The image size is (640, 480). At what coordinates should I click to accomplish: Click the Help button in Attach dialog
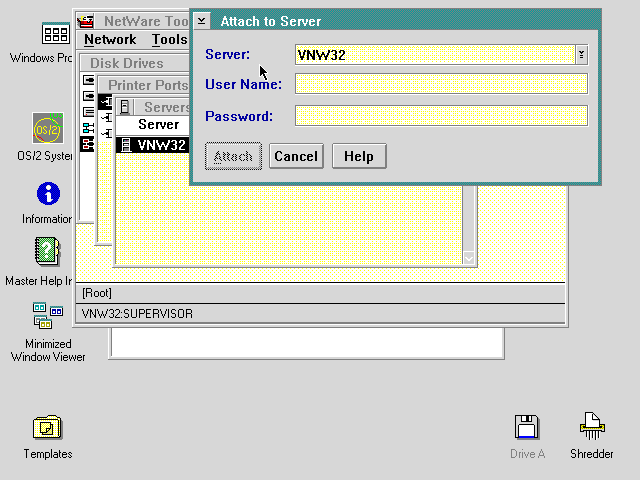click(x=359, y=156)
